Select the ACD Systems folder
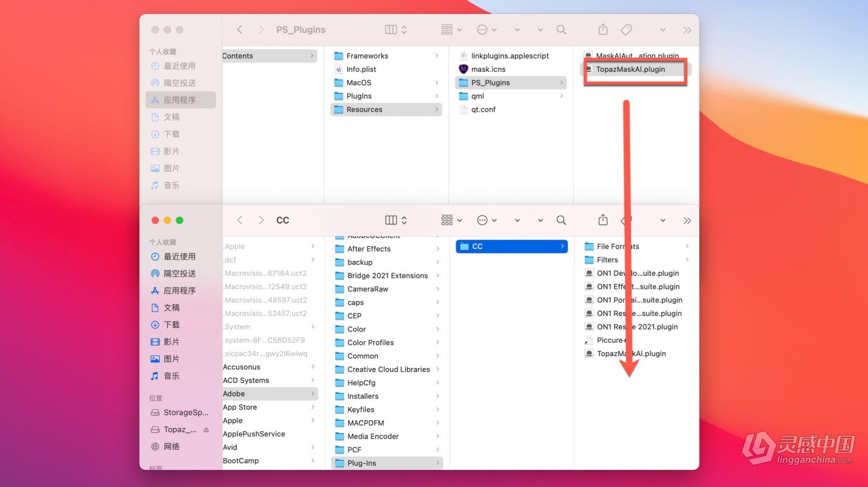The width and height of the screenshot is (868, 487). 270,380
